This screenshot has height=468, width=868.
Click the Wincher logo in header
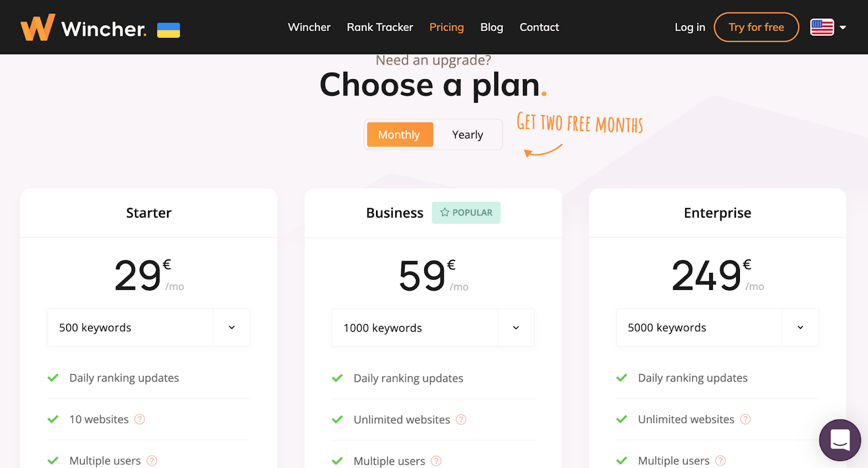pyautogui.click(x=84, y=27)
